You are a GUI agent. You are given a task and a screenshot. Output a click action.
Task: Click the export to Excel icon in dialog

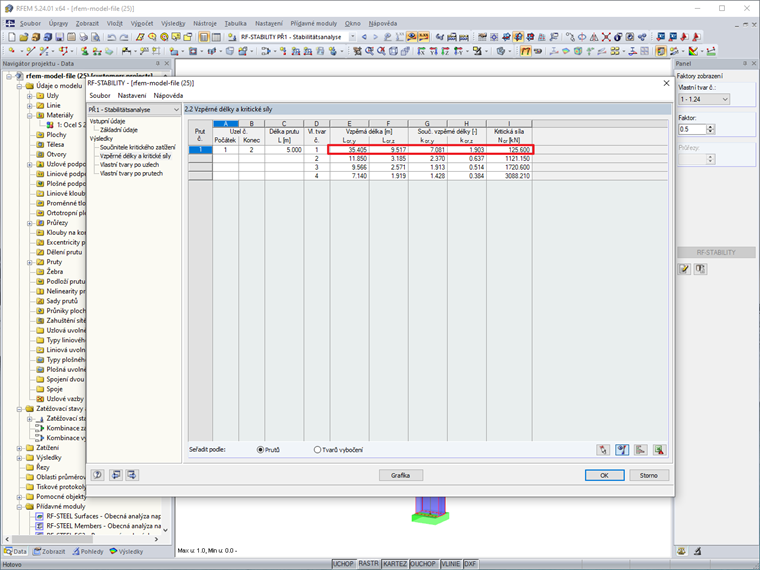(659, 450)
